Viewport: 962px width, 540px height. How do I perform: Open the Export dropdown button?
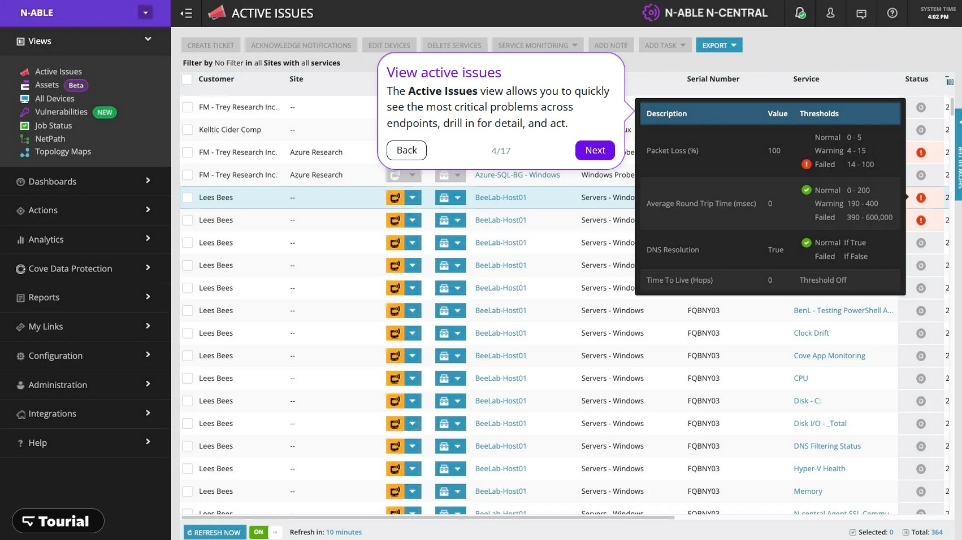pos(719,45)
